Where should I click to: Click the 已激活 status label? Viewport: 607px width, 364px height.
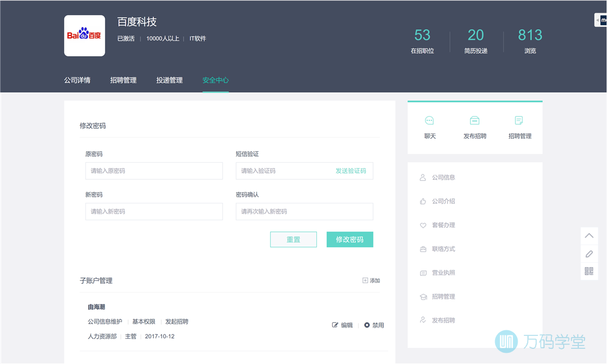click(x=126, y=38)
